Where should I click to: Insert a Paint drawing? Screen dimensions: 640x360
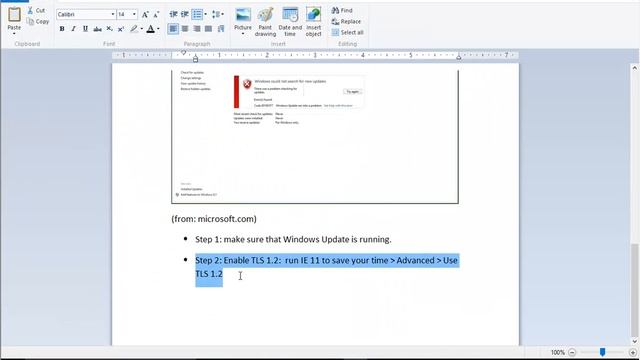(x=265, y=22)
